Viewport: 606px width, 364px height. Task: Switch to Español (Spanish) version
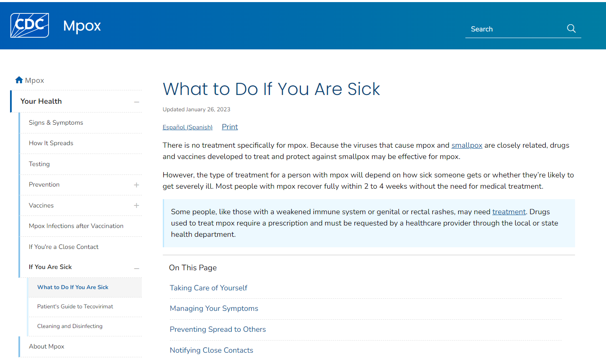[187, 127]
